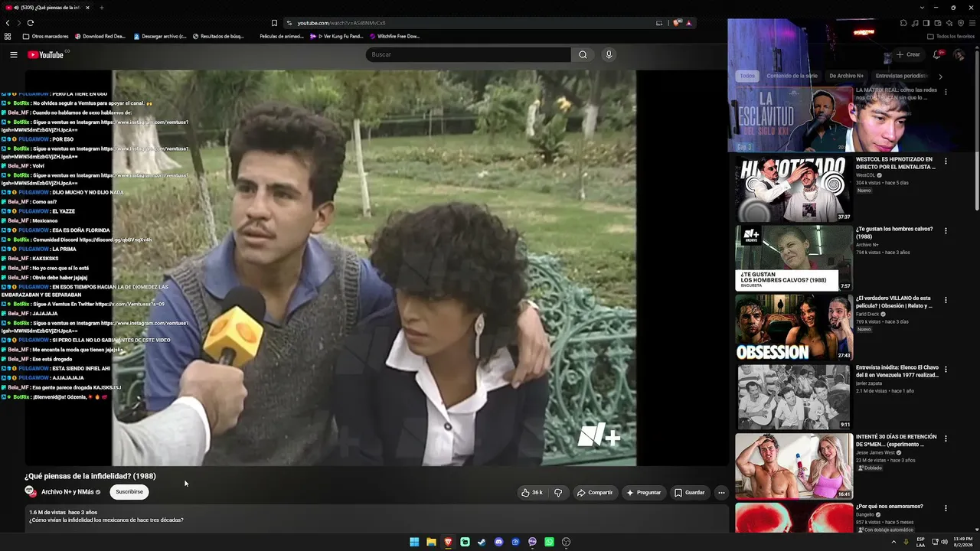The image size is (980, 551).
Task: Open browser apps grid icon
Action: (8, 36)
